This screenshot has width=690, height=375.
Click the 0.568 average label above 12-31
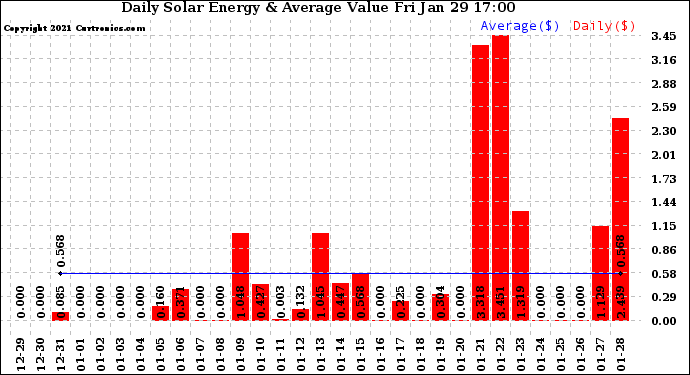(61, 251)
